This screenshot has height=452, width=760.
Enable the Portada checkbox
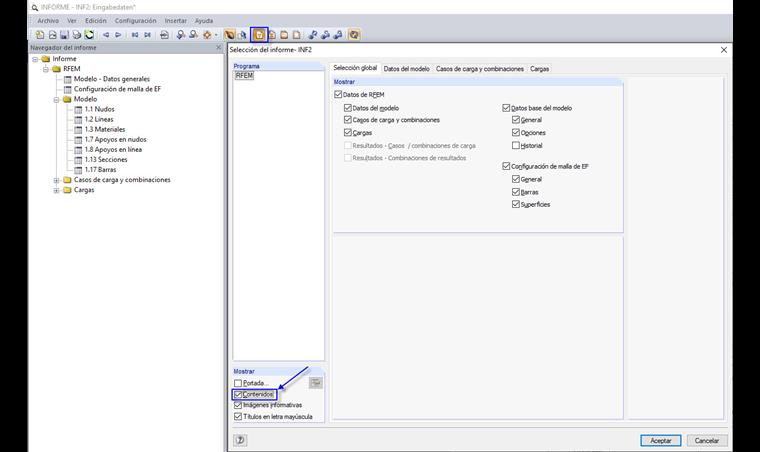point(238,383)
